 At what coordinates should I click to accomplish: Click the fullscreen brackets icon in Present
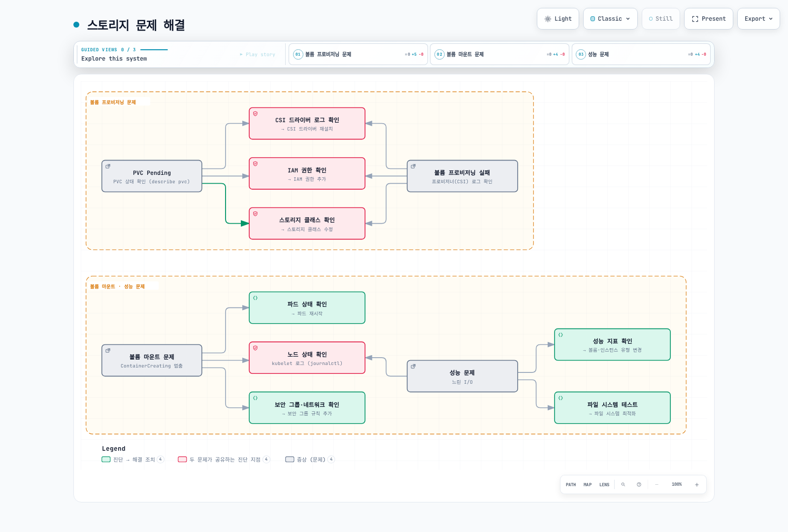click(x=695, y=19)
